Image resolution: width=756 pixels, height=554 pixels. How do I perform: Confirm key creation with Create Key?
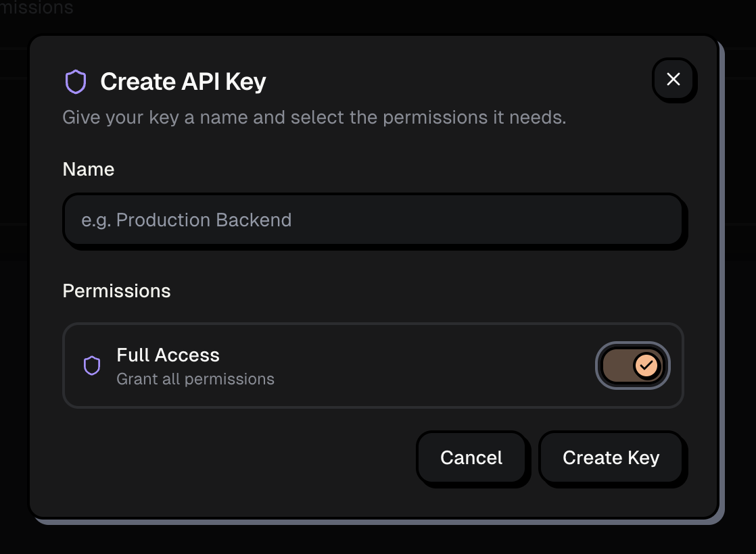[x=611, y=457]
